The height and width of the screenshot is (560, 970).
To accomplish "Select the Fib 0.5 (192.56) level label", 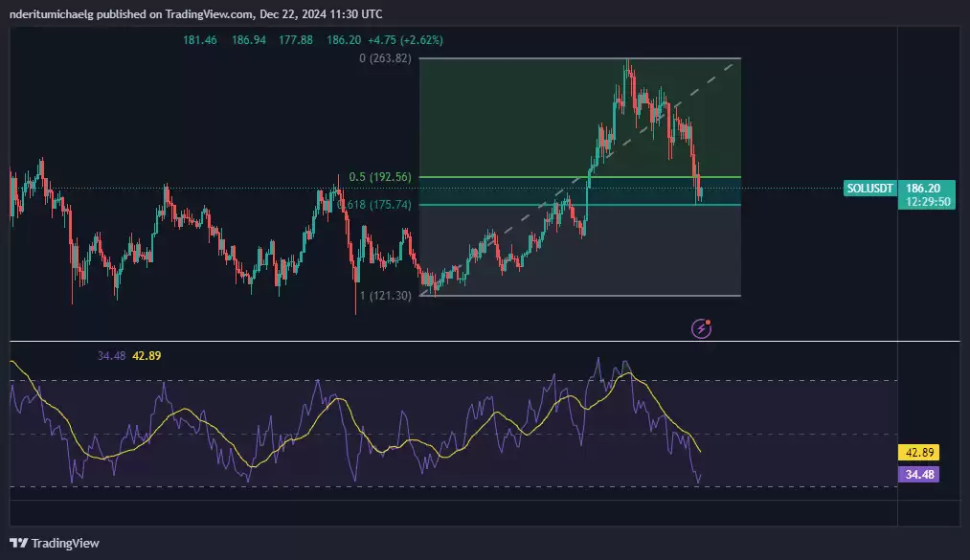I will pyautogui.click(x=379, y=177).
